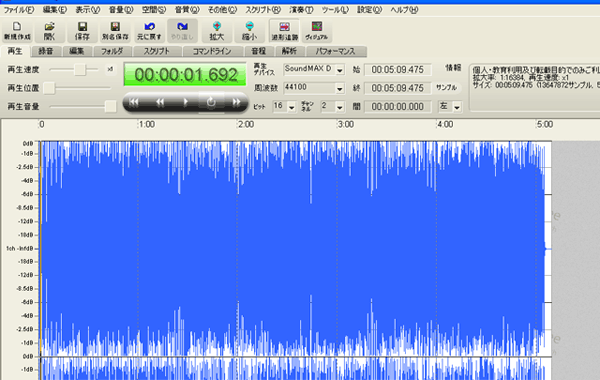The image size is (600, 380).
Task: Expand the 周波数 44100 dropdown
Action: (x=339, y=88)
